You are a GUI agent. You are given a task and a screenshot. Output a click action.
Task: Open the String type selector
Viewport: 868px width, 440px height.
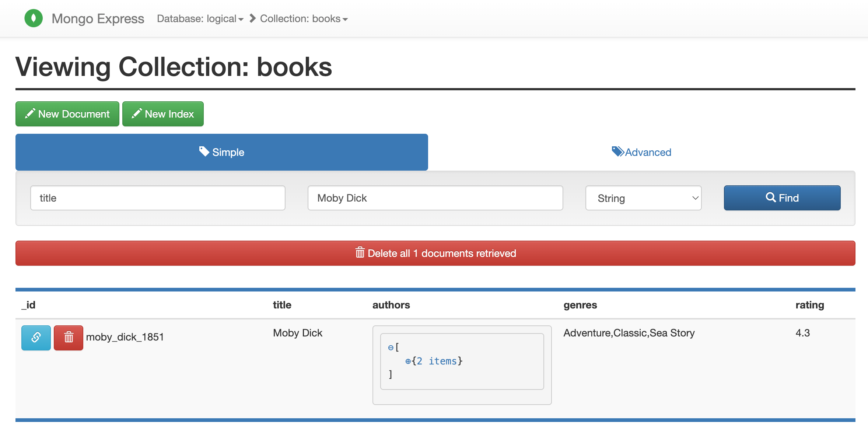pos(643,198)
